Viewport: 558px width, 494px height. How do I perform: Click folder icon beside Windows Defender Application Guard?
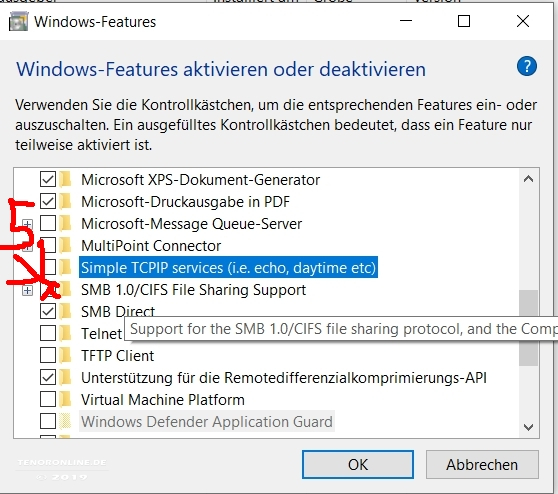tap(65, 421)
